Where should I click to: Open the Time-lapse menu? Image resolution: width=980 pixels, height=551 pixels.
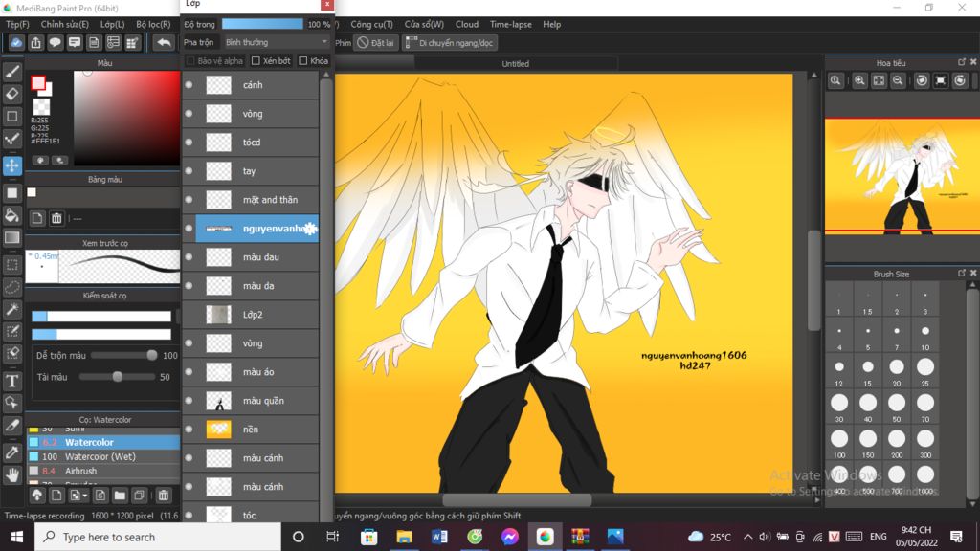tap(511, 24)
